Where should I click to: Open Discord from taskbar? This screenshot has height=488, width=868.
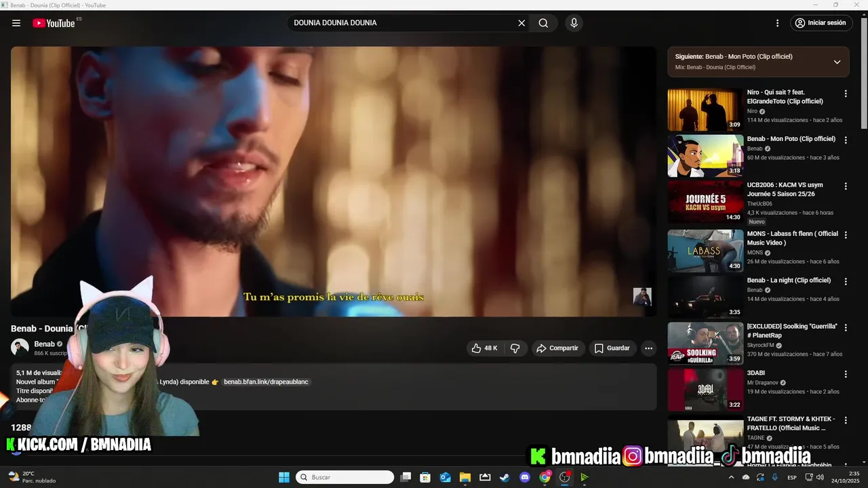524,477
